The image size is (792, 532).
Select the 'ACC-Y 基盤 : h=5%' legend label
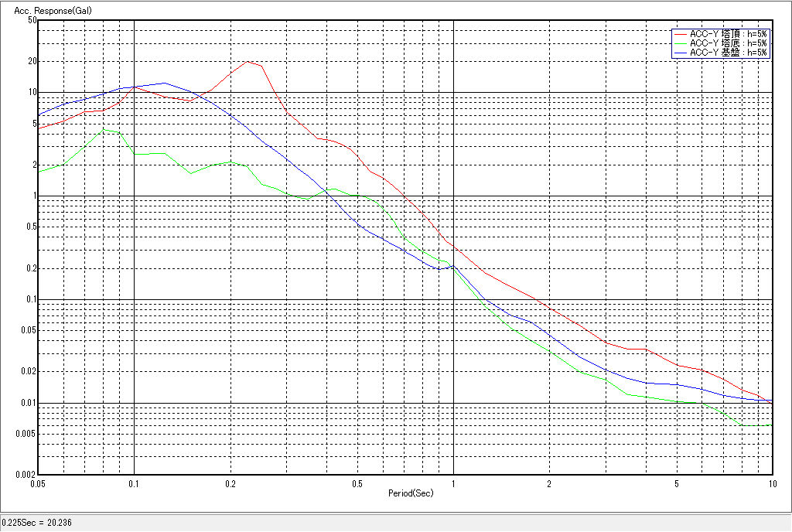[x=728, y=53]
